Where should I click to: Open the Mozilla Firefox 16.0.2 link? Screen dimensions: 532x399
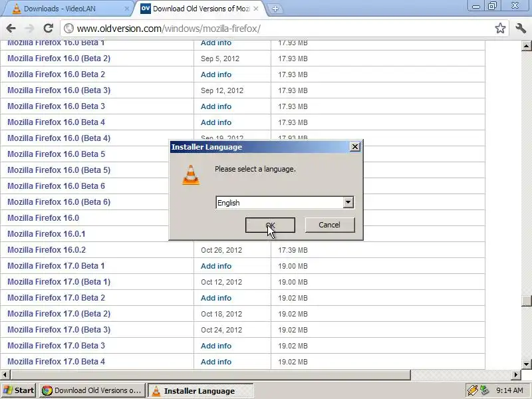pos(47,250)
